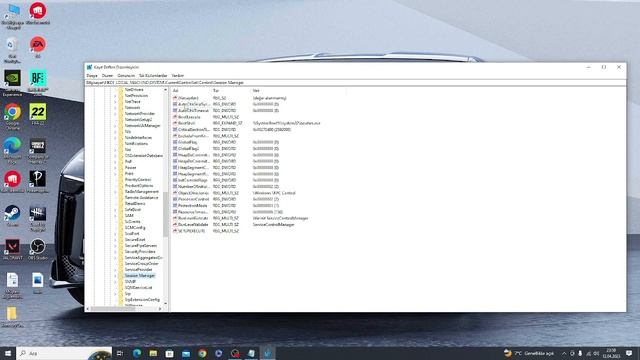Screen dimensions: 640x360
Task: Expand the SAM key
Action: [x=115, y=216]
